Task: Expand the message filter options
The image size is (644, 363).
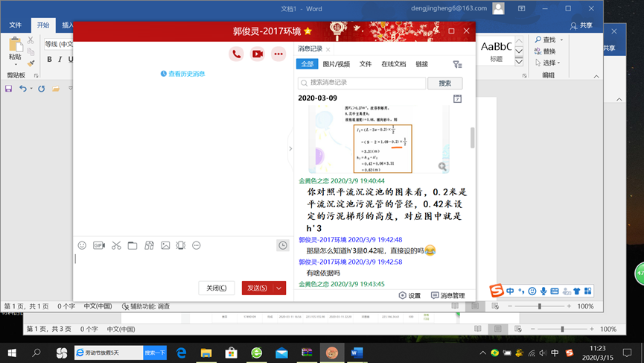Action: pyautogui.click(x=457, y=65)
